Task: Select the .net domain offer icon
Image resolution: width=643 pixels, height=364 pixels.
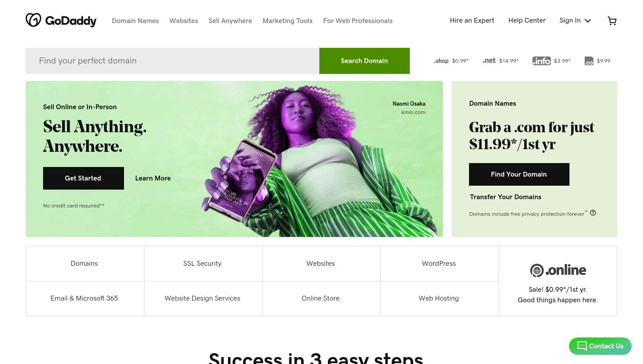Action: (489, 61)
